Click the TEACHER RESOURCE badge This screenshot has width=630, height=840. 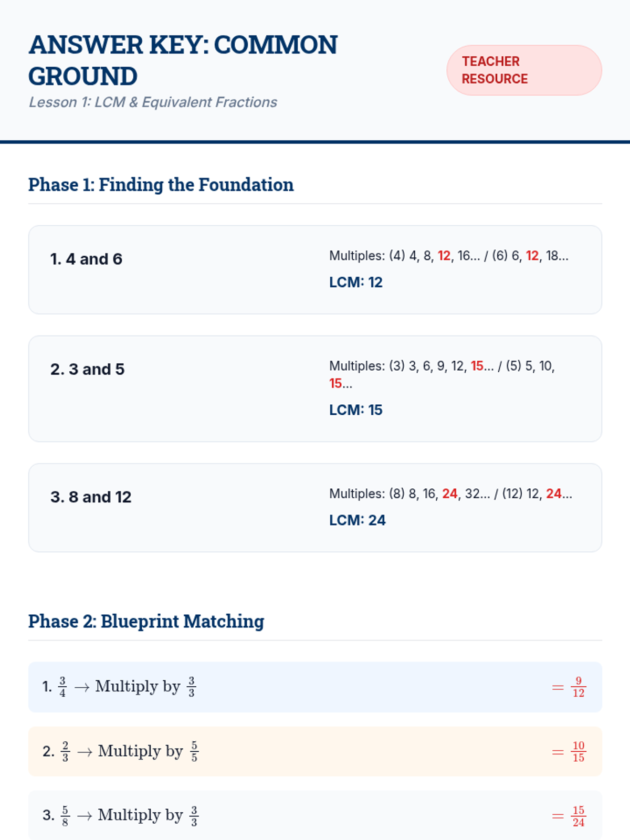click(523, 70)
